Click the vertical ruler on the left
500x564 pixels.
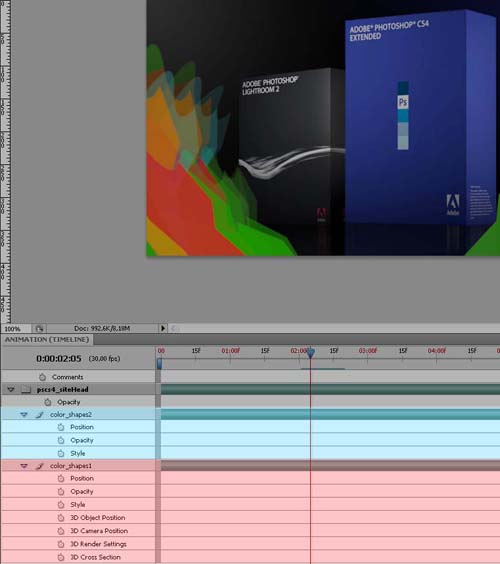[x=5, y=161]
